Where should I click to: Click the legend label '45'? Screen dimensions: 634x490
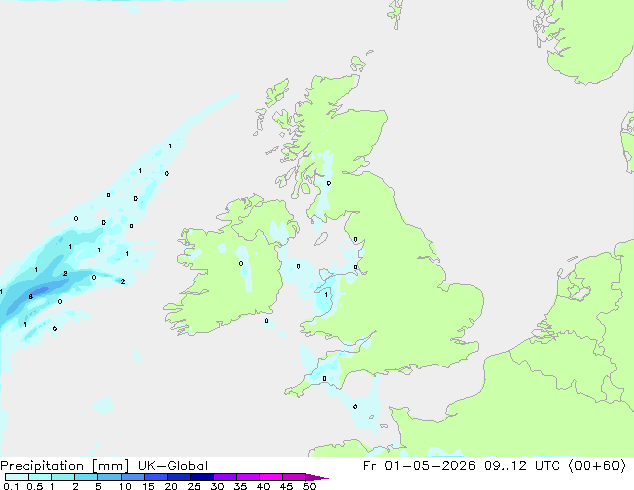click(x=286, y=486)
